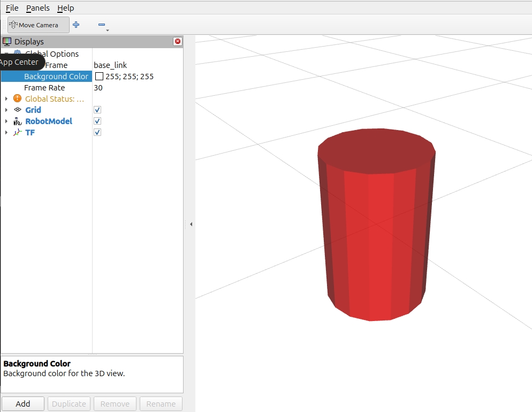532x412 pixels.
Task: Click the Add display button
Action: tap(23, 404)
